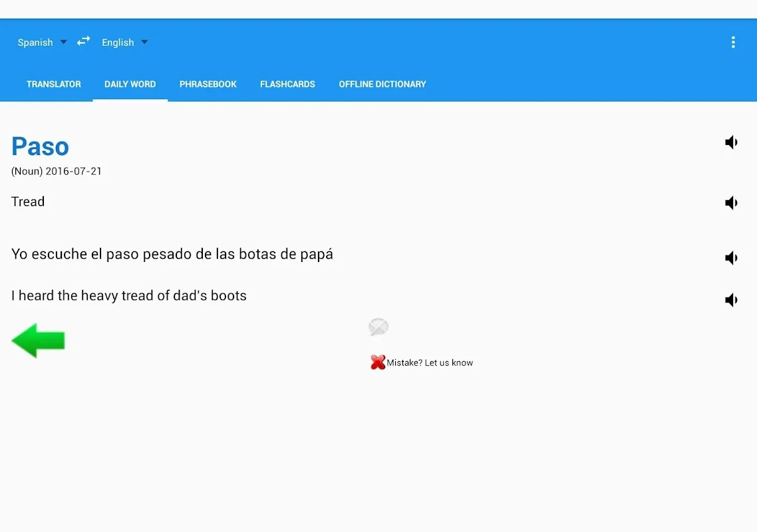Click the 'Mistake? Let us know' link
The height and width of the screenshot is (532, 757).
pyautogui.click(x=430, y=363)
